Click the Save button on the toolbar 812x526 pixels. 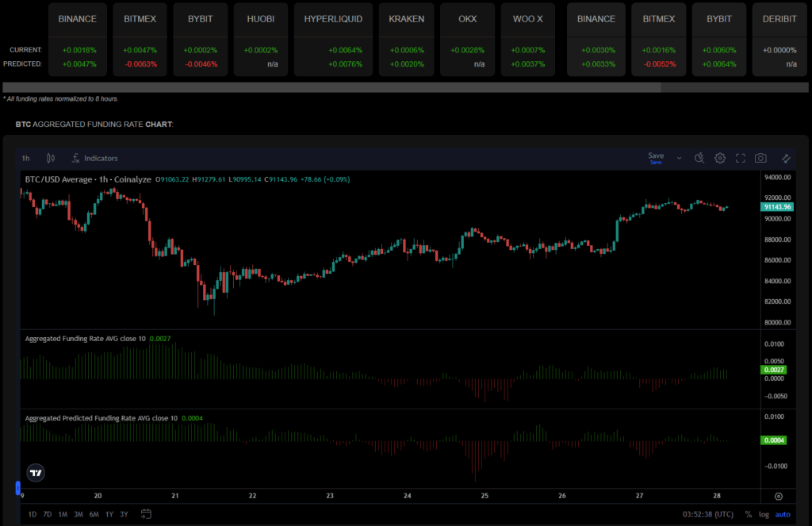pos(655,155)
